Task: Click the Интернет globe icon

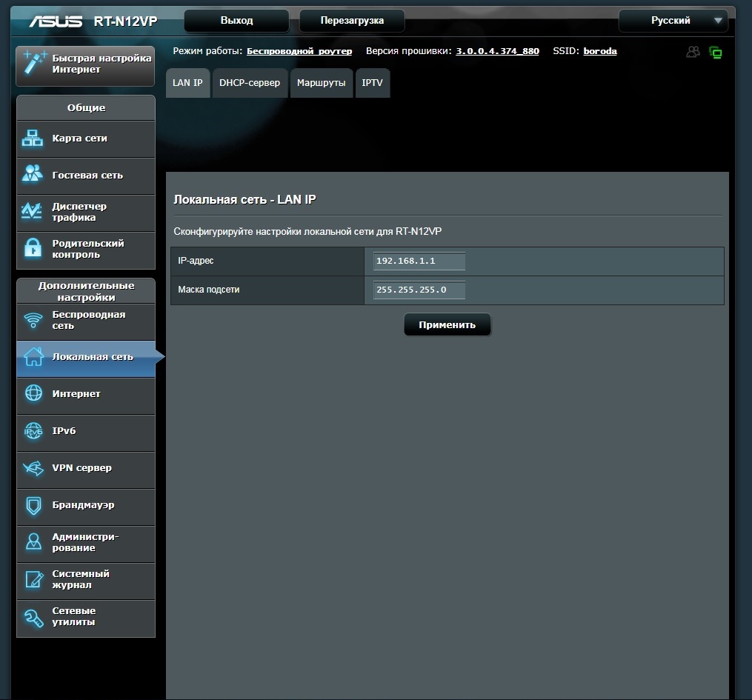Action: point(33,393)
